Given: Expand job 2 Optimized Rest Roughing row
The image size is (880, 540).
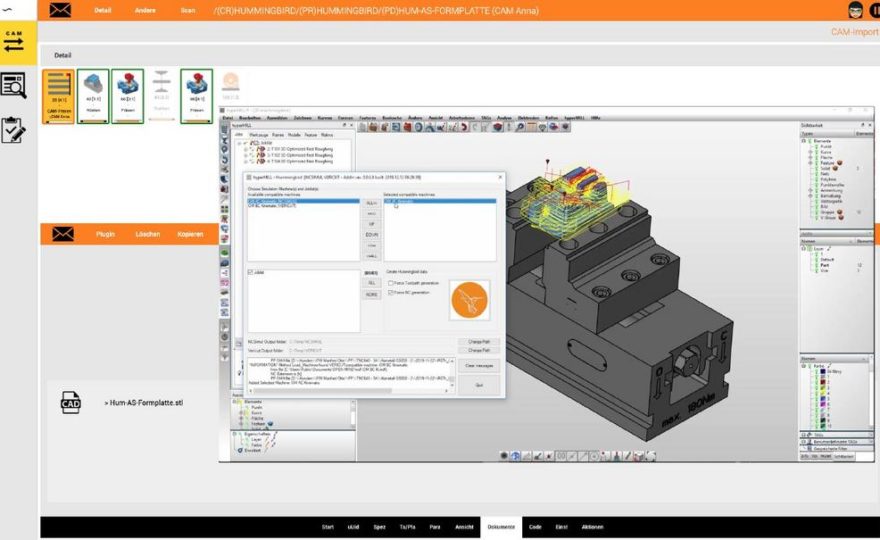Looking at the screenshot, I should [x=246, y=149].
